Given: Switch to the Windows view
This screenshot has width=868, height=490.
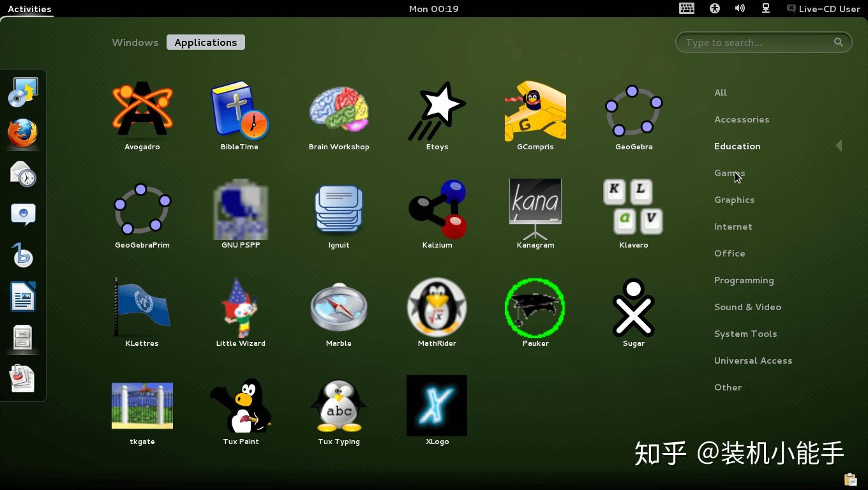Looking at the screenshot, I should pos(135,43).
